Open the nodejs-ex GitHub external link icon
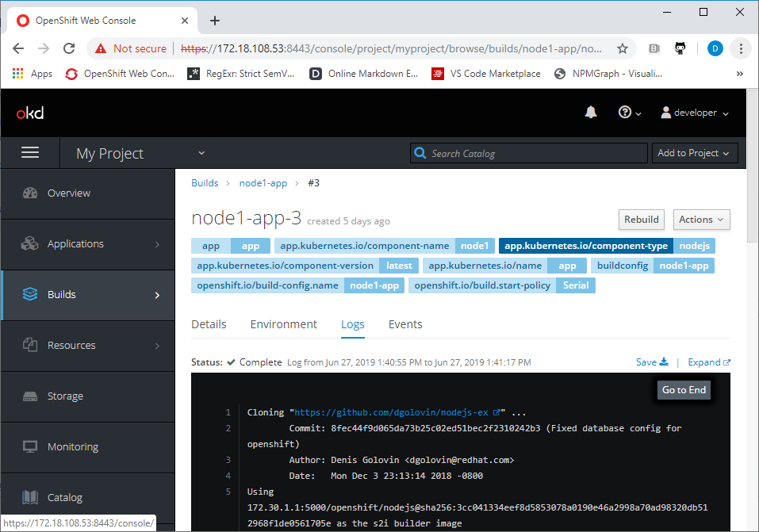 pos(498,411)
